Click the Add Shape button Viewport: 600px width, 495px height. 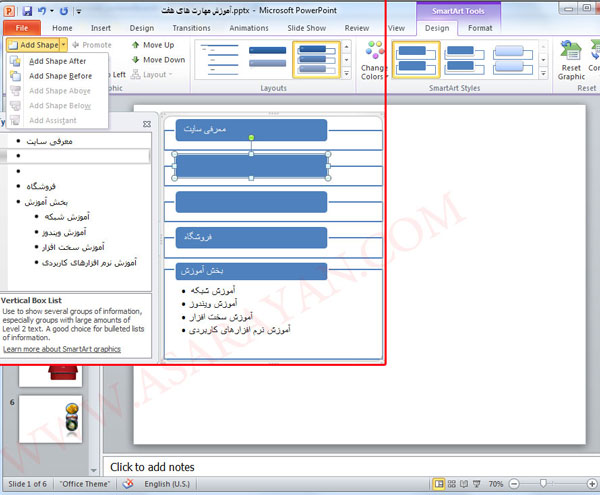coord(34,45)
